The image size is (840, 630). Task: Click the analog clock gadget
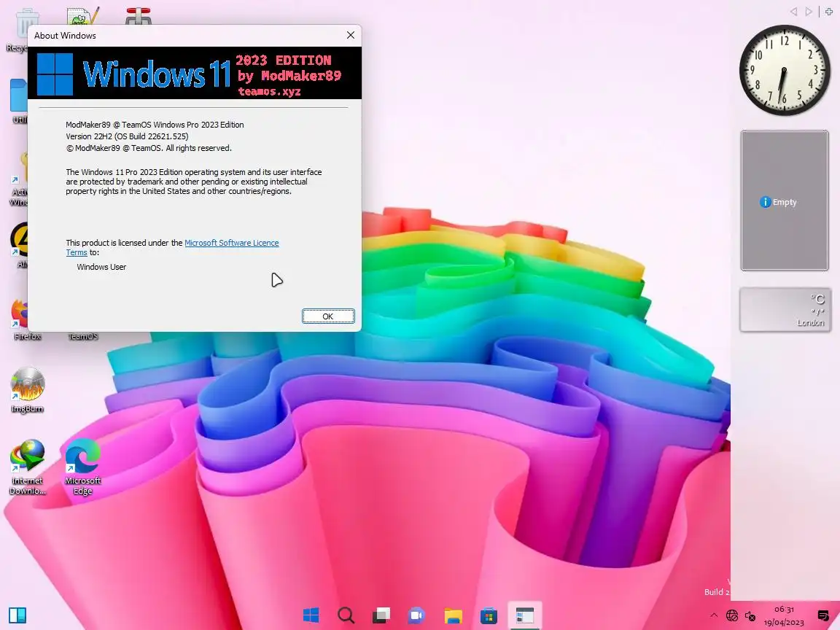[785, 70]
